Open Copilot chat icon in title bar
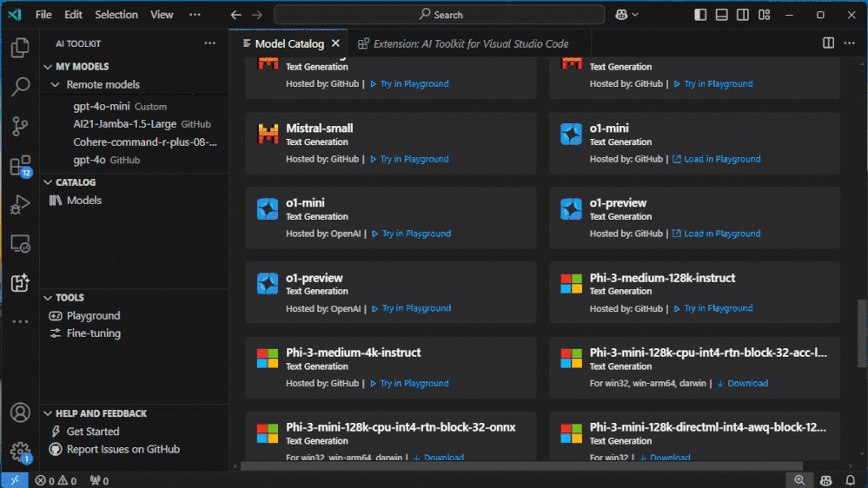868x488 pixels. tap(621, 15)
